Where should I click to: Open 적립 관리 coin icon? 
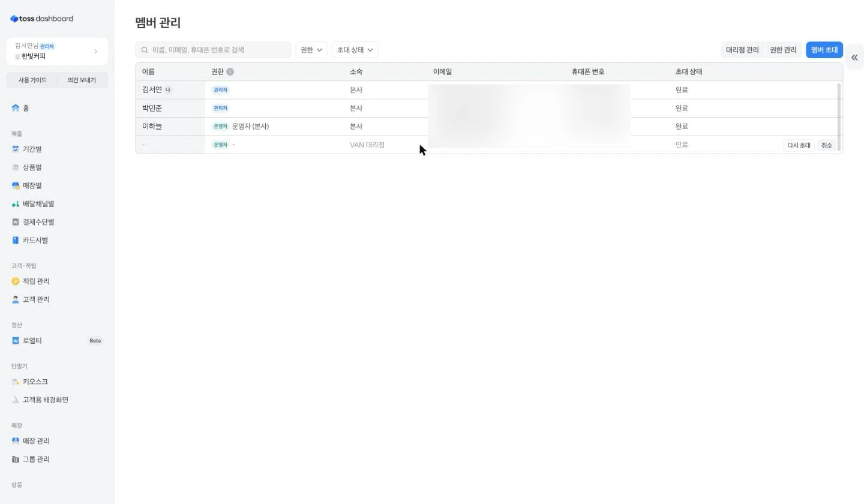16,281
